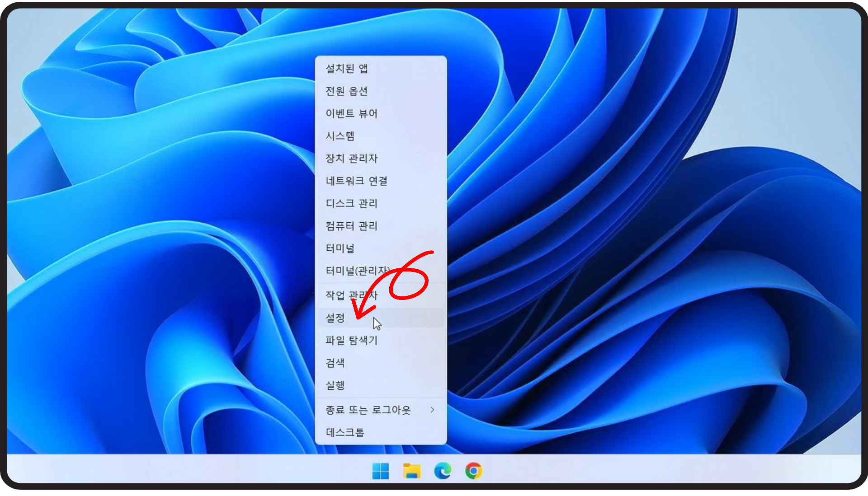
Task: Open File Explorer from taskbar
Action: pos(411,471)
